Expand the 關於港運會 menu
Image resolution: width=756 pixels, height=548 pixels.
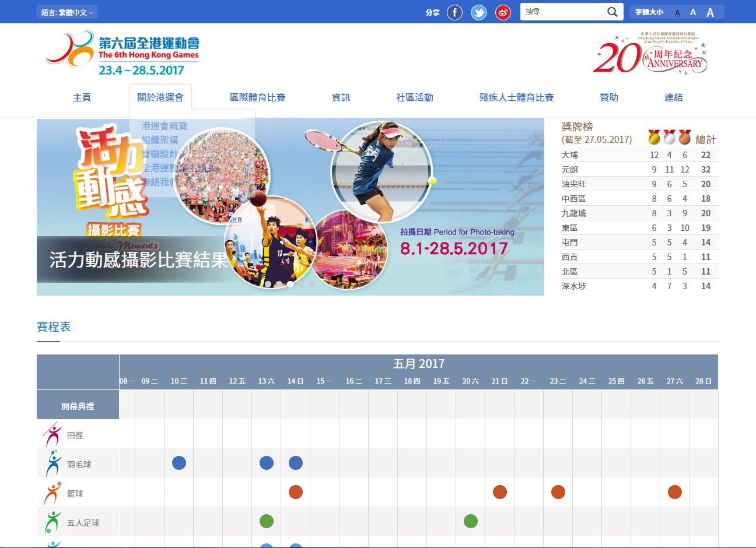(x=160, y=97)
